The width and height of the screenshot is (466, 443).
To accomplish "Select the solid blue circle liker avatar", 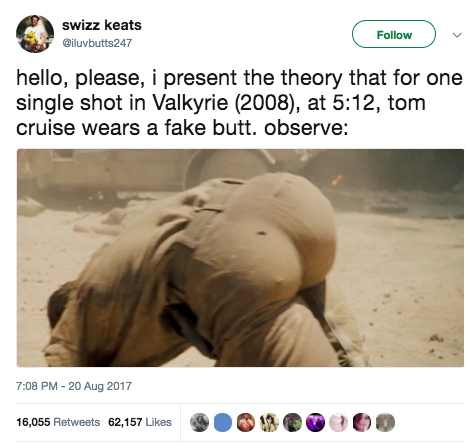I will click(222, 422).
